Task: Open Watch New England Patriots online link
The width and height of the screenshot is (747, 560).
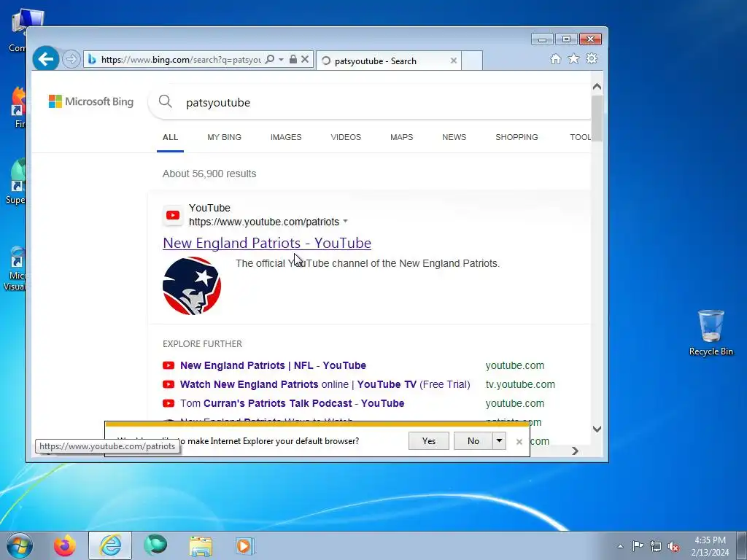Action: point(325,384)
